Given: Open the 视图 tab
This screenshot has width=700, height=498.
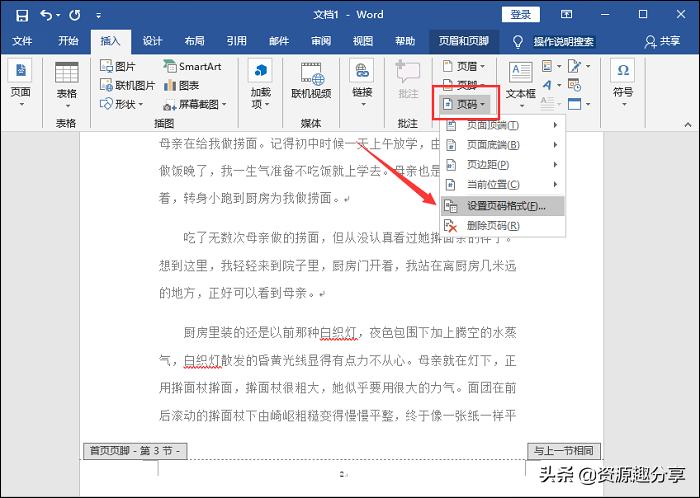Looking at the screenshot, I should pyautogui.click(x=363, y=41).
